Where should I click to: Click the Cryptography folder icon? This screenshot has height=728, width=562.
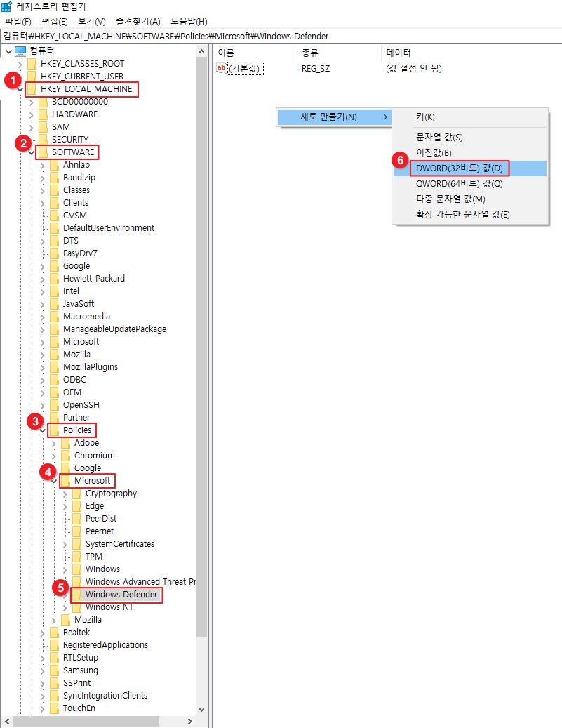pos(76,494)
